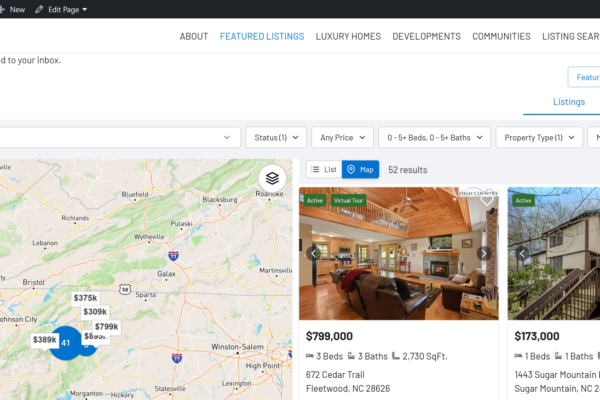
Task: Click the New plus icon in admin bar
Action: 2,10
